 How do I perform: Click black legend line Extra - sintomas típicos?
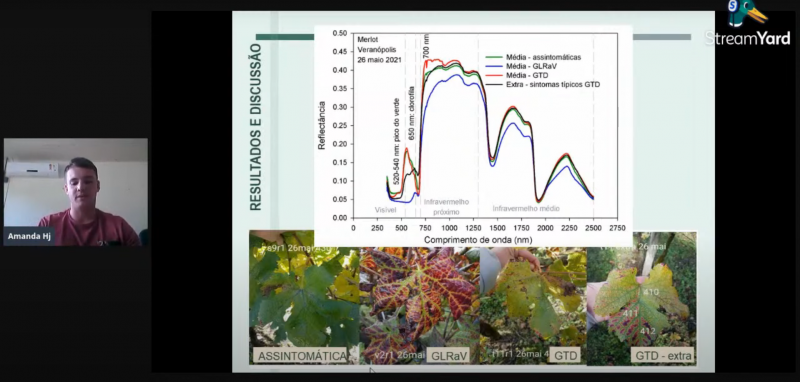543,85
